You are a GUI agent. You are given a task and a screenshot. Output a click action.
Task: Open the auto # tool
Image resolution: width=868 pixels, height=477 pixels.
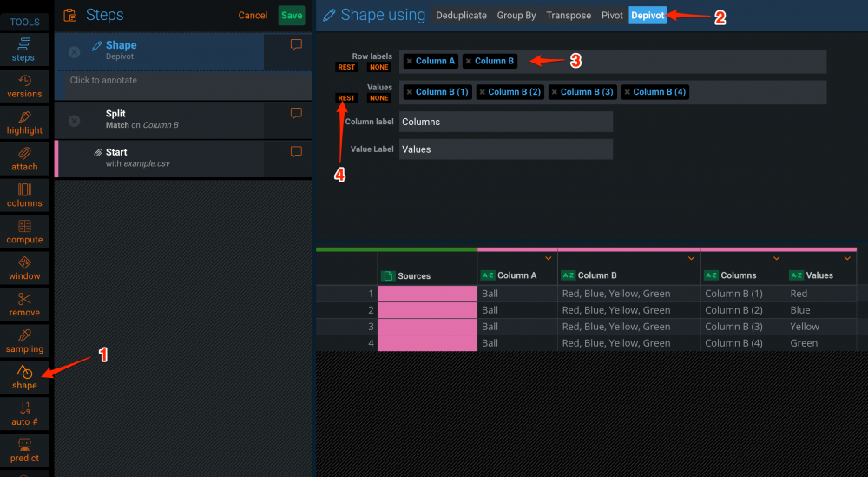point(24,414)
